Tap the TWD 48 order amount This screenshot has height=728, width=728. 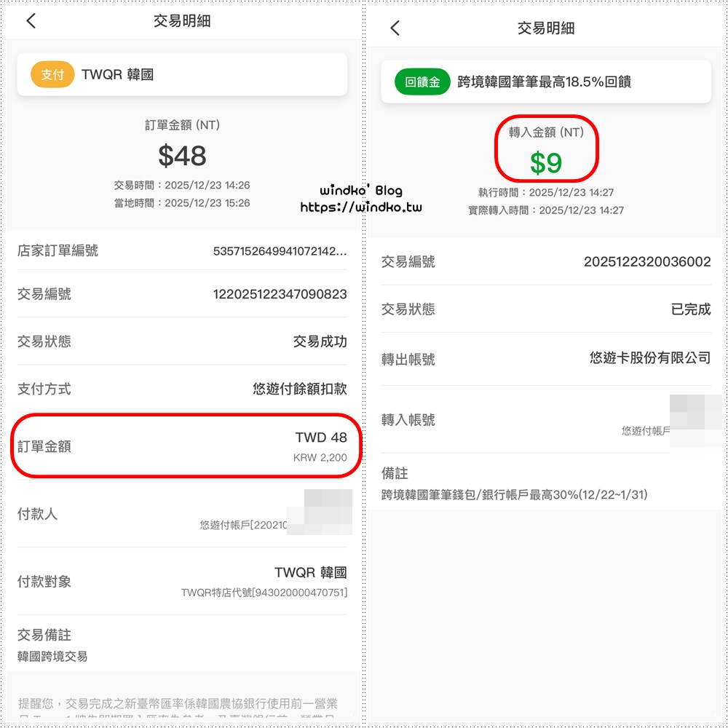point(321,438)
